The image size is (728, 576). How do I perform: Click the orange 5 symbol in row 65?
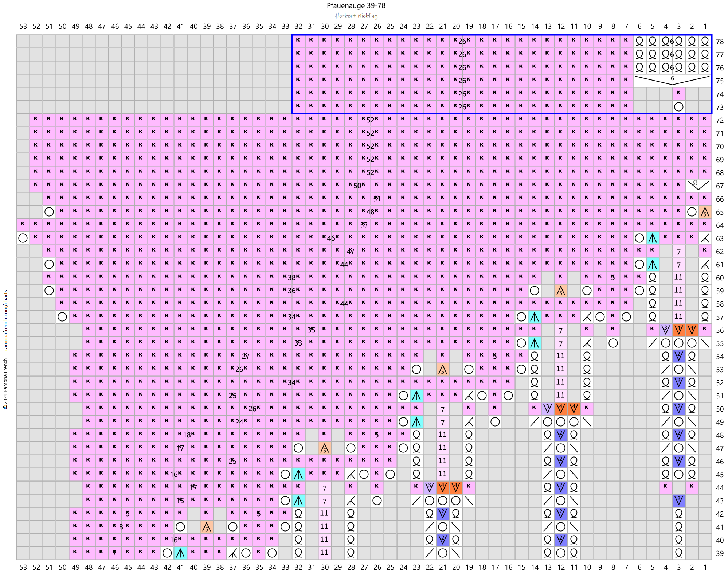point(705,212)
